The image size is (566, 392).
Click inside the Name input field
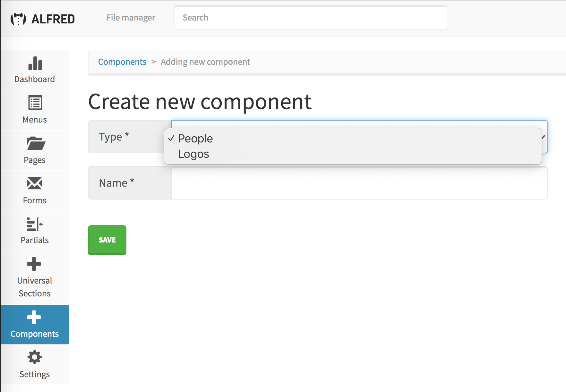coord(359,183)
